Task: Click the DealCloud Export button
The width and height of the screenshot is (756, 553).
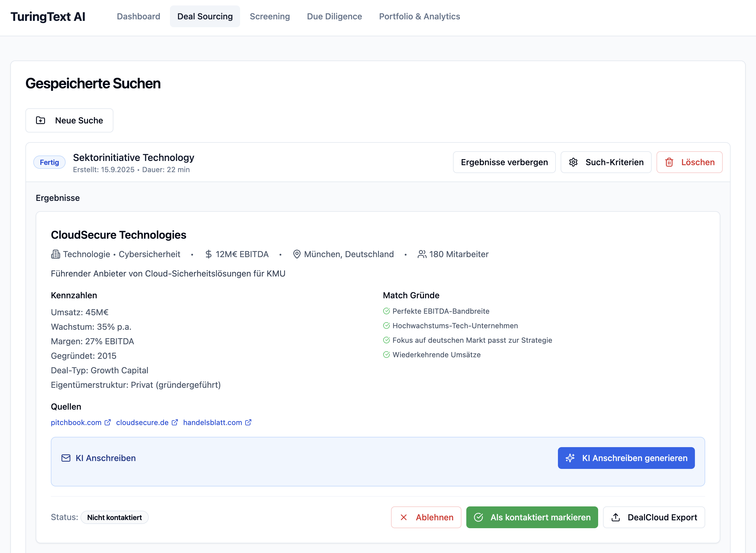Action: (662, 517)
